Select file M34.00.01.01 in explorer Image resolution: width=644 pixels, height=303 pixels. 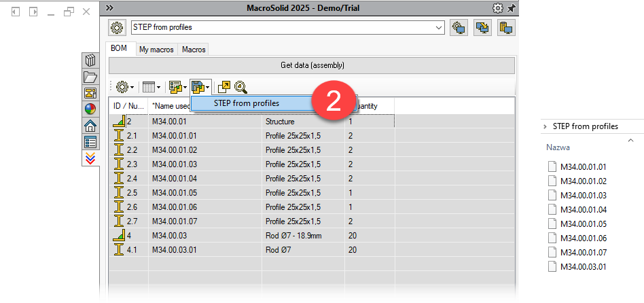pyautogui.click(x=577, y=166)
